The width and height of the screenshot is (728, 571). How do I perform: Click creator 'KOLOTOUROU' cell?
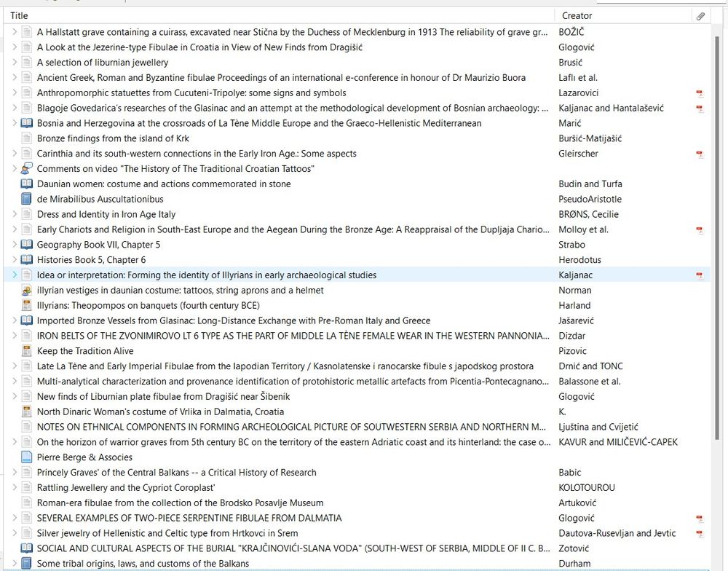coord(586,487)
